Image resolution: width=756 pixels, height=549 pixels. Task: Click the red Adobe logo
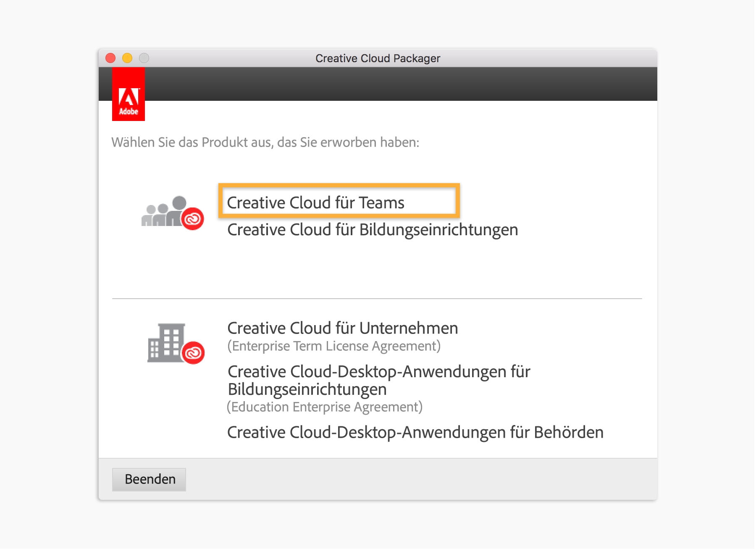click(x=129, y=95)
